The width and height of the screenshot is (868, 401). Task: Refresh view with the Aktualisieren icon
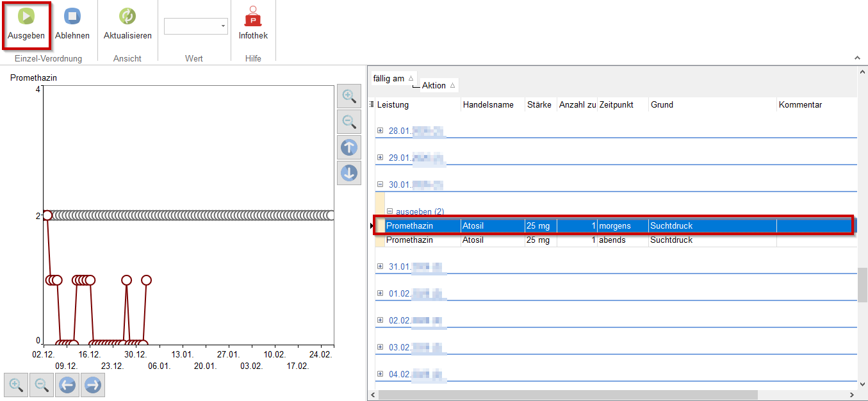(x=127, y=17)
